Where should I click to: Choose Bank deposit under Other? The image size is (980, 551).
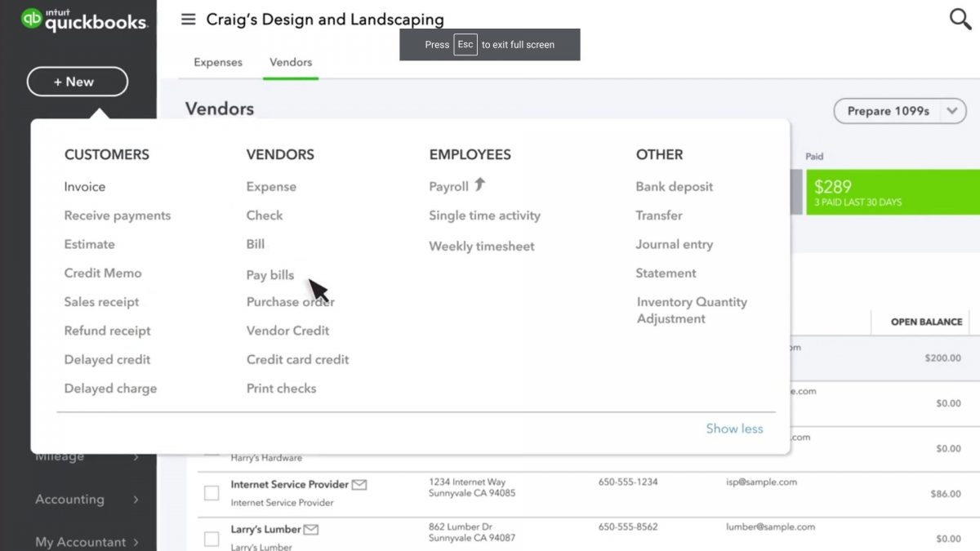tap(675, 187)
